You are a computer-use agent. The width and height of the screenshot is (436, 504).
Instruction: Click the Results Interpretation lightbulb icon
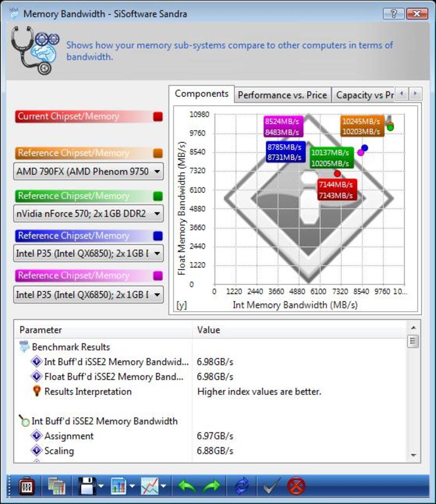tap(37, 391)
